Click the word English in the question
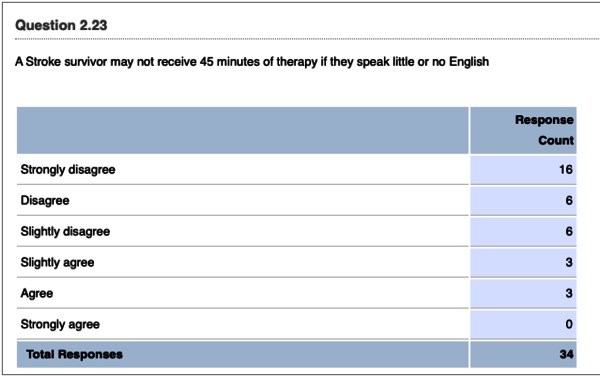Viewport: 600px width, 377px height. [469, 62]
